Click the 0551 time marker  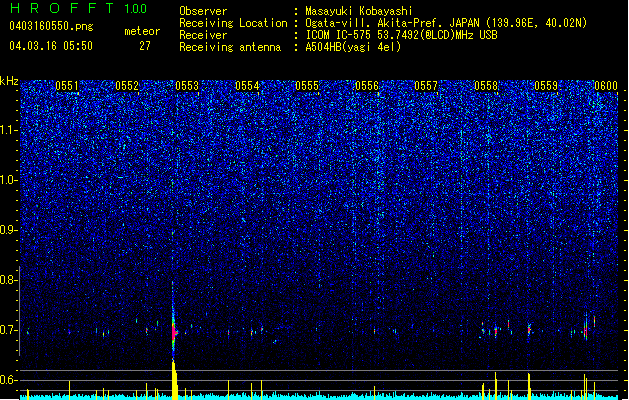click(67, 86)
